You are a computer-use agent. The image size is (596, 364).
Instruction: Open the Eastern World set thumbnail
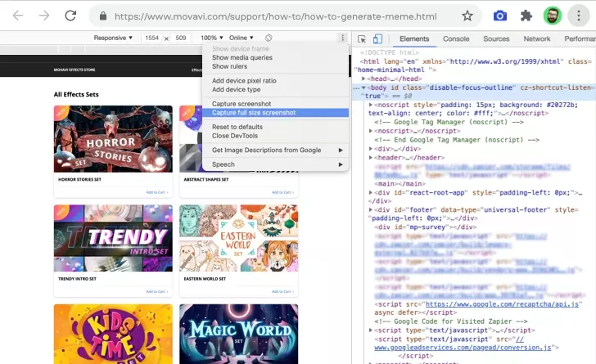pos(239,238)
